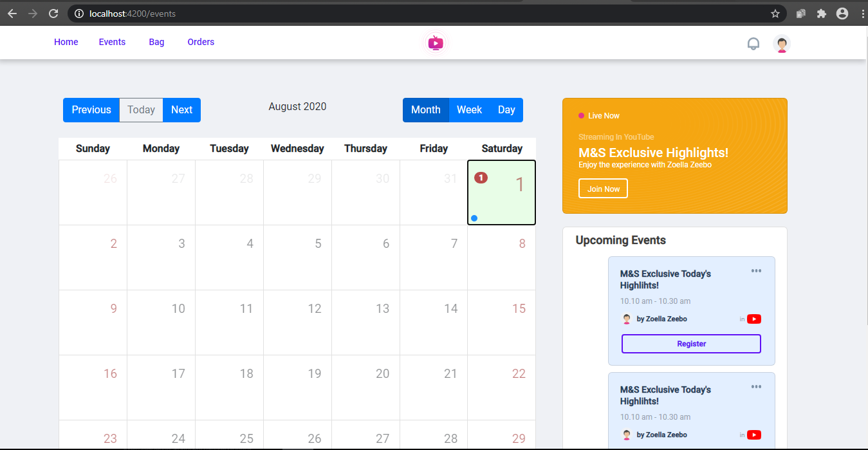Click second card's M&S Exclusive Today's Highlihts title
The image size is (868, 450).
pyautogui.click(x=666, y=395)
